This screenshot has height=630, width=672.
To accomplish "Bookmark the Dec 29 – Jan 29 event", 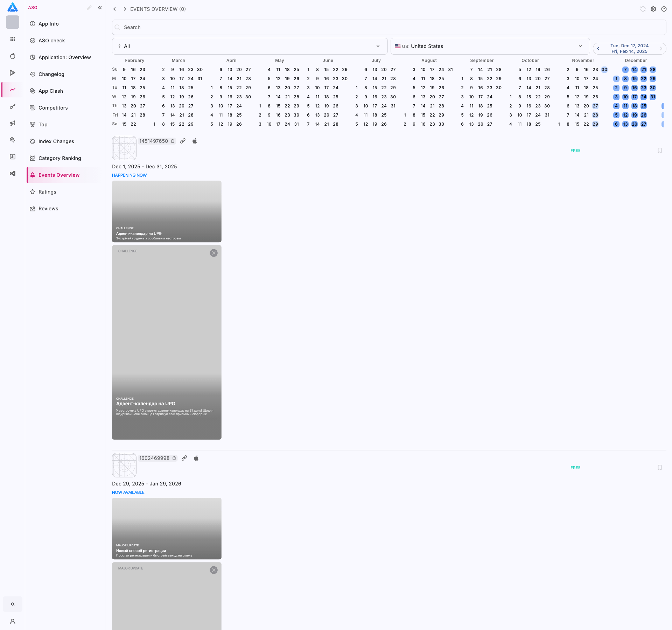I will (660, 468).
